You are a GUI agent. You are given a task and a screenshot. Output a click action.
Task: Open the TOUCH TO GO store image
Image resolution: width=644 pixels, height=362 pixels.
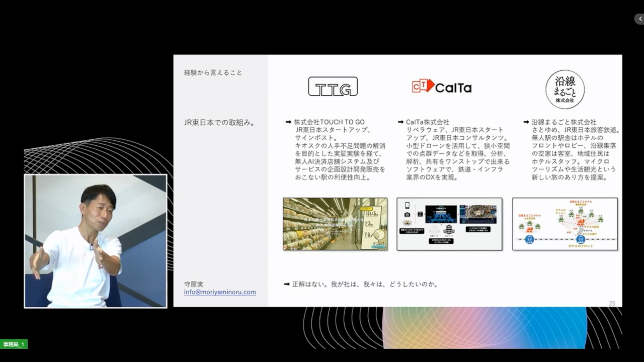coord(335,224)
